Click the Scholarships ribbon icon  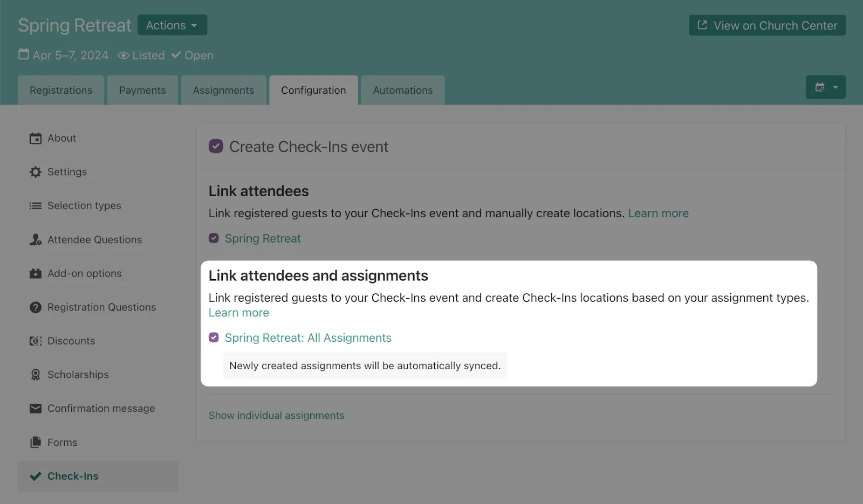[x=36, y=375]
